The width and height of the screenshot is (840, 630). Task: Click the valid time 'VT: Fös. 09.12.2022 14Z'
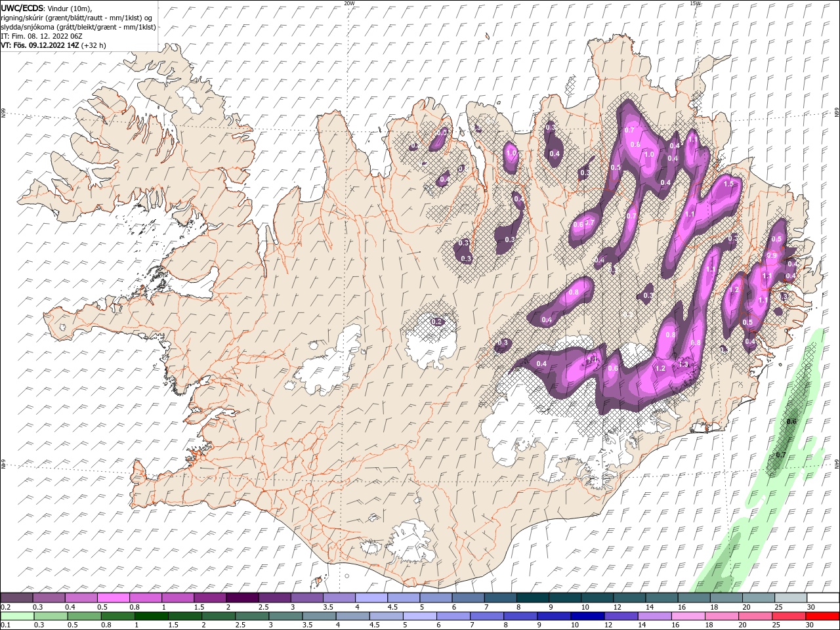40,45
